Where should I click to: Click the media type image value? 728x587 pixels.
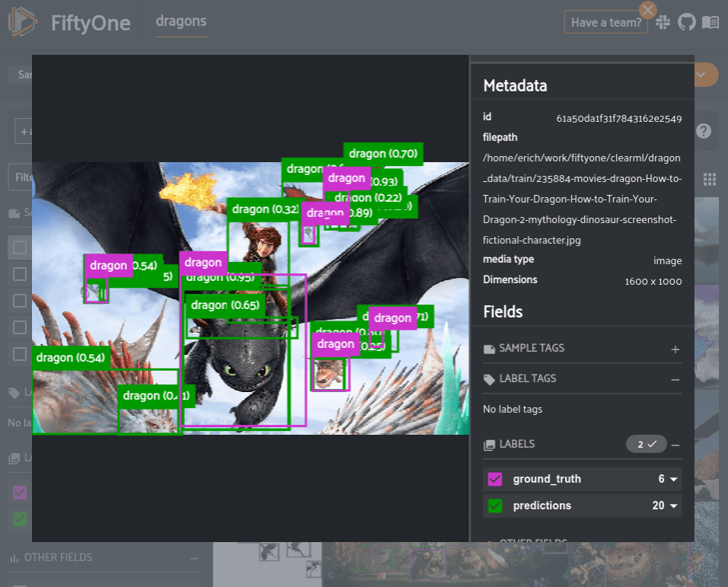(x=668, y=261)
